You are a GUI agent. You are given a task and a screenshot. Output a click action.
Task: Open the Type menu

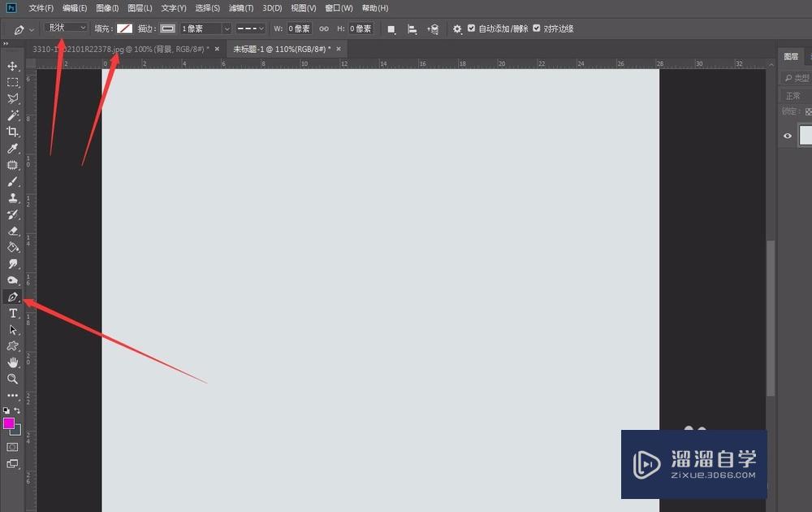click(x=174, y=8)
